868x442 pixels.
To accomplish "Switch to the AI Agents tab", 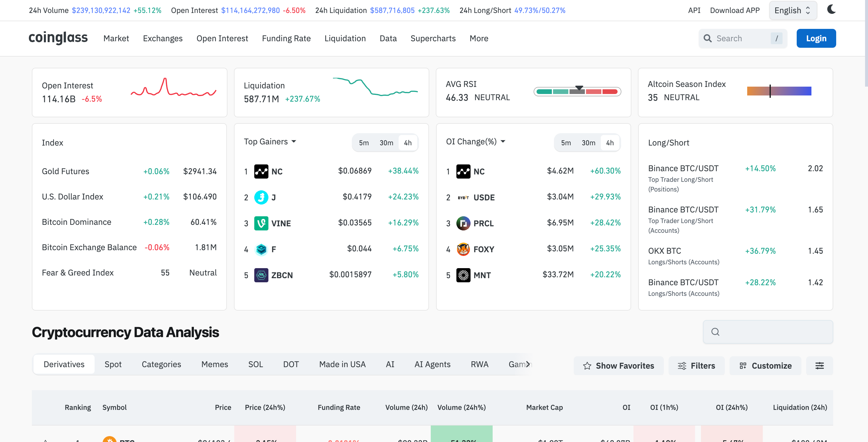I will [x=432, y=365].
